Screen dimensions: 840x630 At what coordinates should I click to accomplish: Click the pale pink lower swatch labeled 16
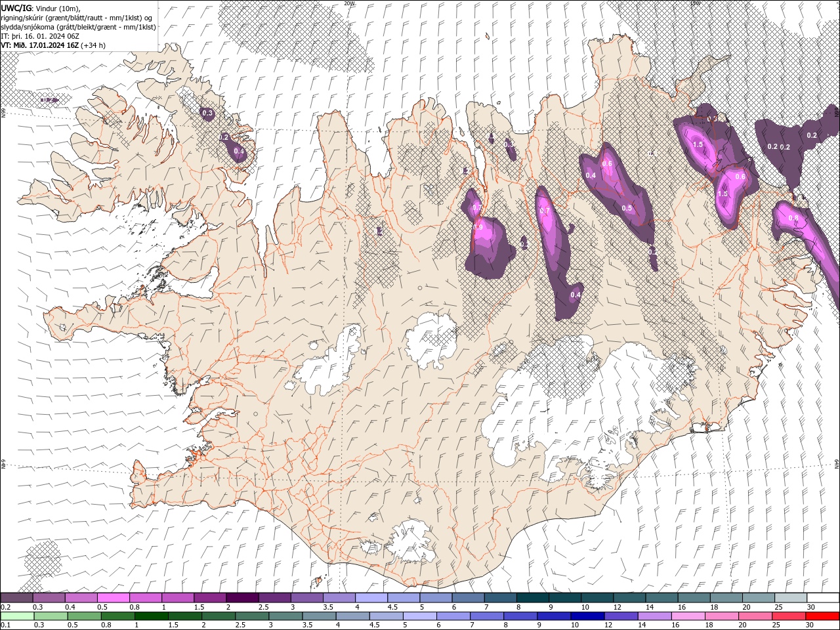(x=688, y=616)
